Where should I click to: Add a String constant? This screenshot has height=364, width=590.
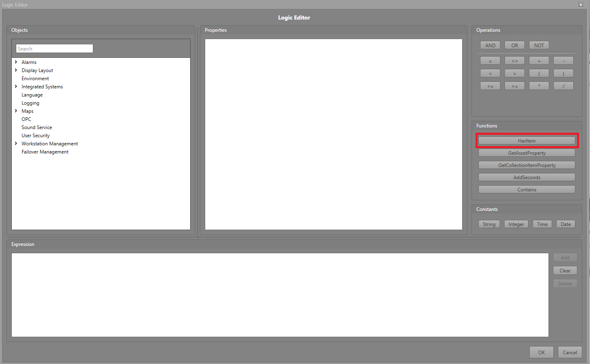(x=489, y=224)
